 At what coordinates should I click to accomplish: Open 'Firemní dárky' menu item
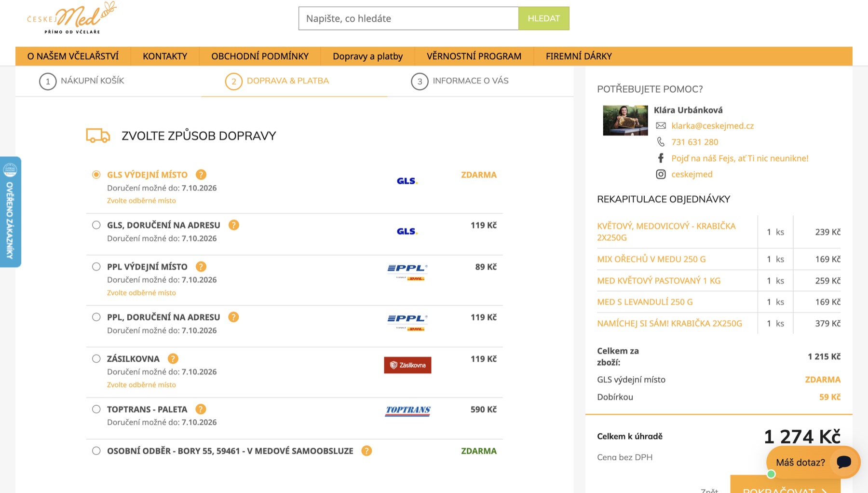click(579, 56)
